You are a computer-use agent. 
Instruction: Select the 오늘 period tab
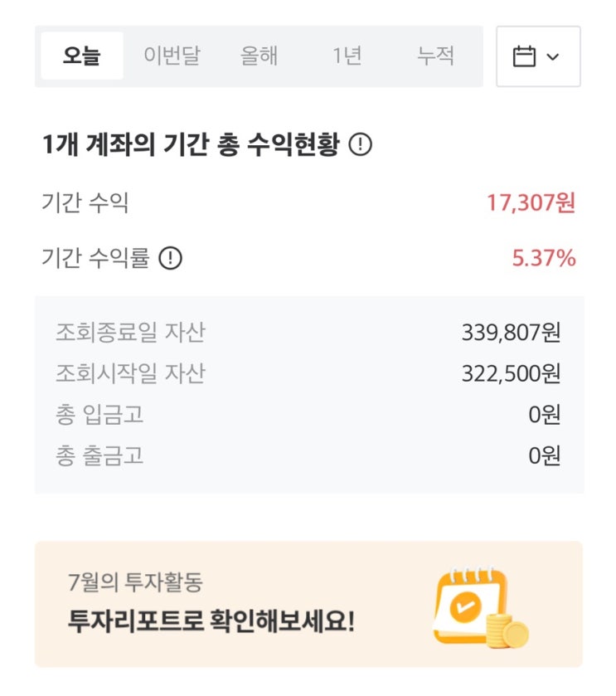pyautogui.click(x=81, y=56)
